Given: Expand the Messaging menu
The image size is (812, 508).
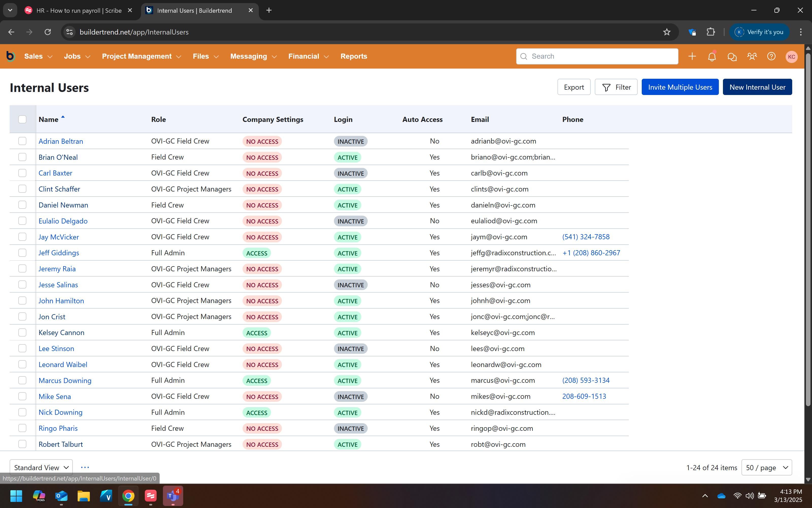Looking at the screenshot, I should tap(254, 56).
